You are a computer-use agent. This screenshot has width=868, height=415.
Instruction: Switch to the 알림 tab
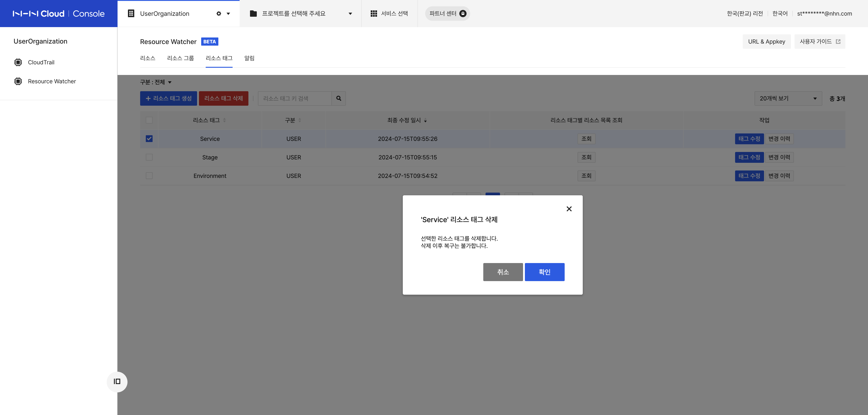coord(249,58)
